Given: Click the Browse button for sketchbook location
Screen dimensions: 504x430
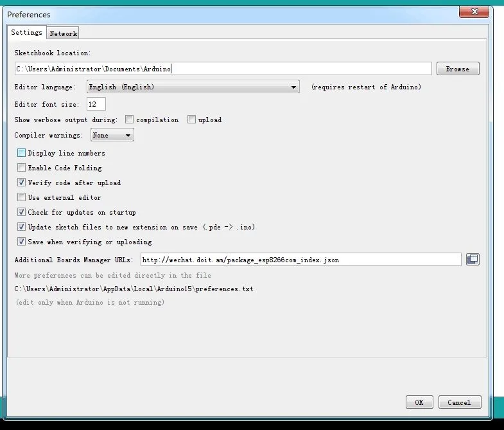Looking at the screenshot, I should click(458, 69).
